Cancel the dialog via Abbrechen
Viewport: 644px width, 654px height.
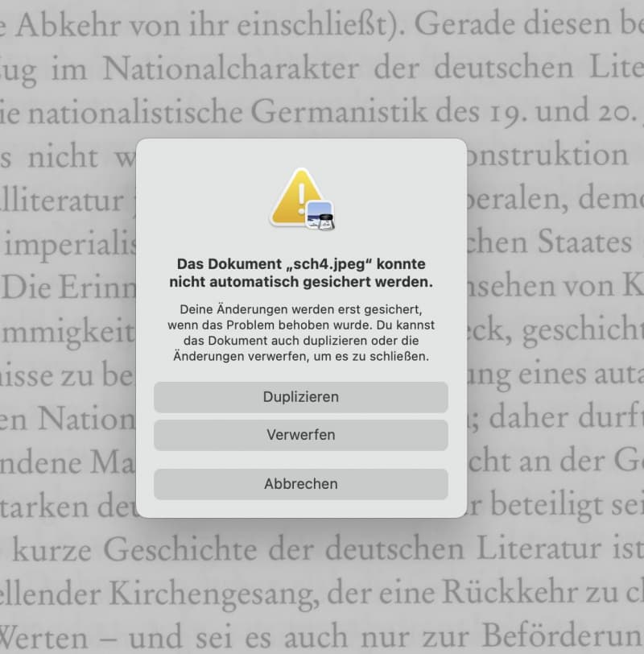tap(300, 484)
